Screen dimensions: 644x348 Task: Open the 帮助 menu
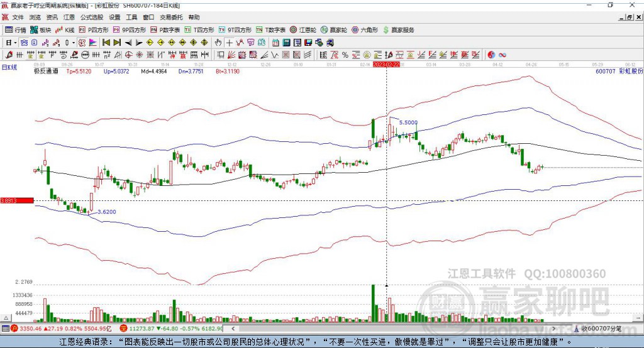coord(194,17)
